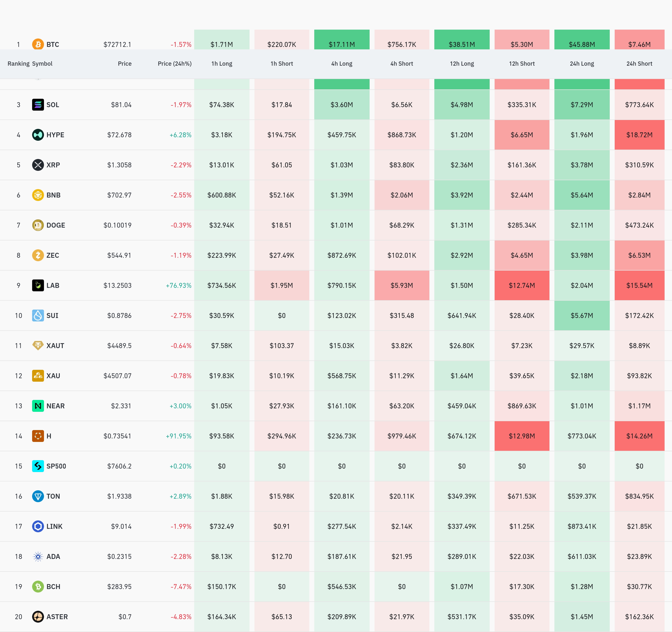Select TON 12h Short cell $671.53K

(522, 496)
